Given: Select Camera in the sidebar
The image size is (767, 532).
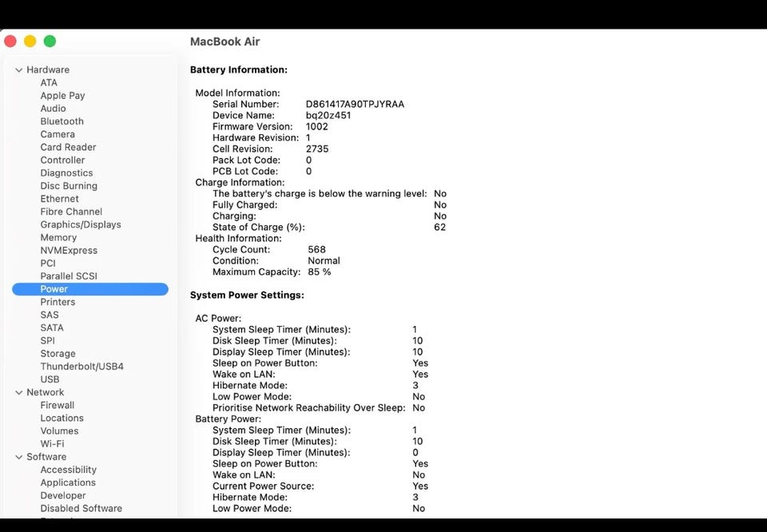Looking at the screenshot, I should coord(58,134).
